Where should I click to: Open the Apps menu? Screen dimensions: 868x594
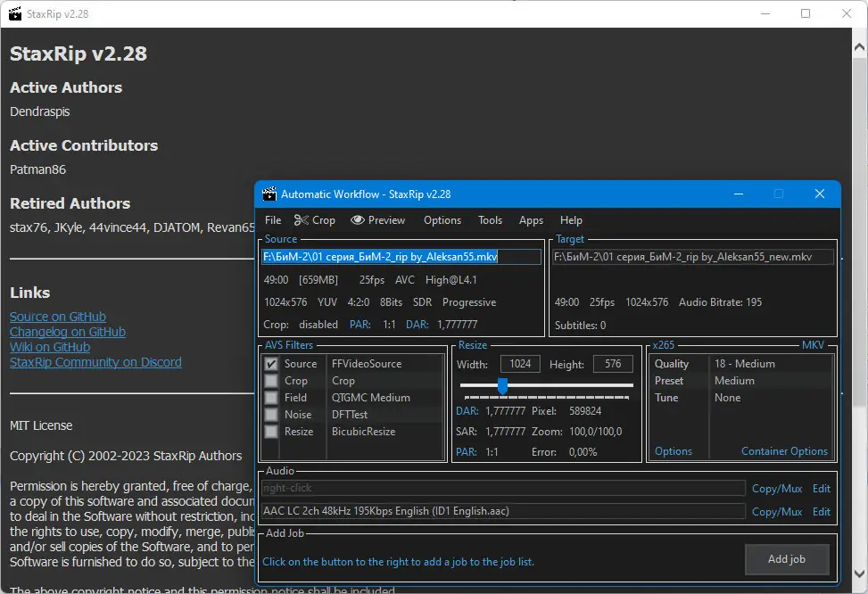[x=531, y=220]
